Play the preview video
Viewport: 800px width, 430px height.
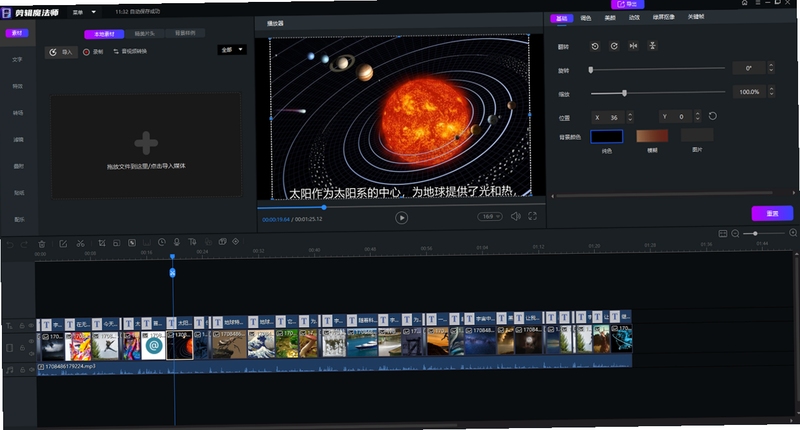click(402, 218)
